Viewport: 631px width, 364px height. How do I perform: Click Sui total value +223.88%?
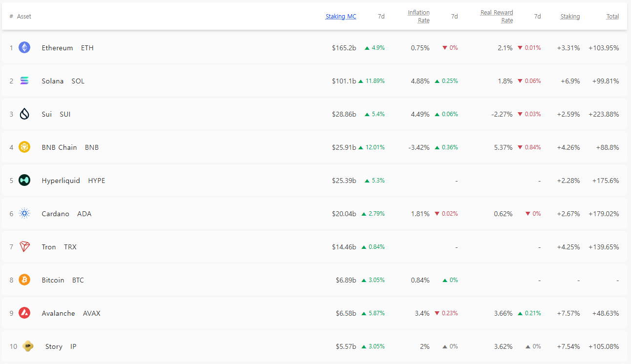coord(604,114)
